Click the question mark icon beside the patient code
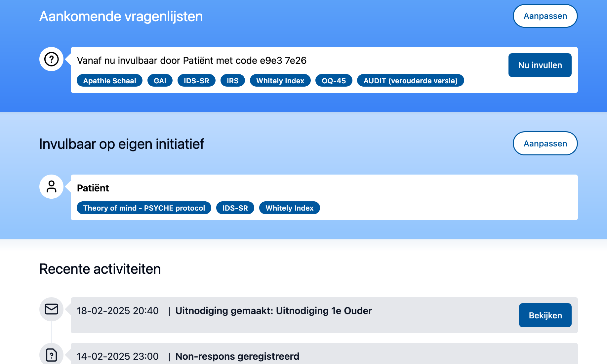The image size is (607, 364). 51,60
